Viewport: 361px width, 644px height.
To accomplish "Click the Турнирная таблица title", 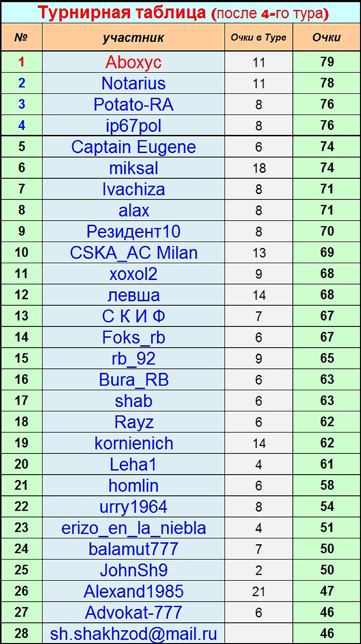I will coord(122,12).
